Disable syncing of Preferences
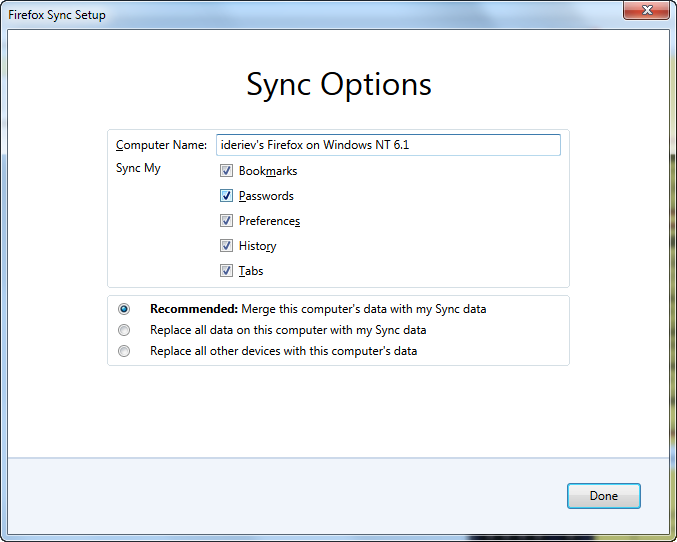The image size is (677, 542). click(227, 221)
